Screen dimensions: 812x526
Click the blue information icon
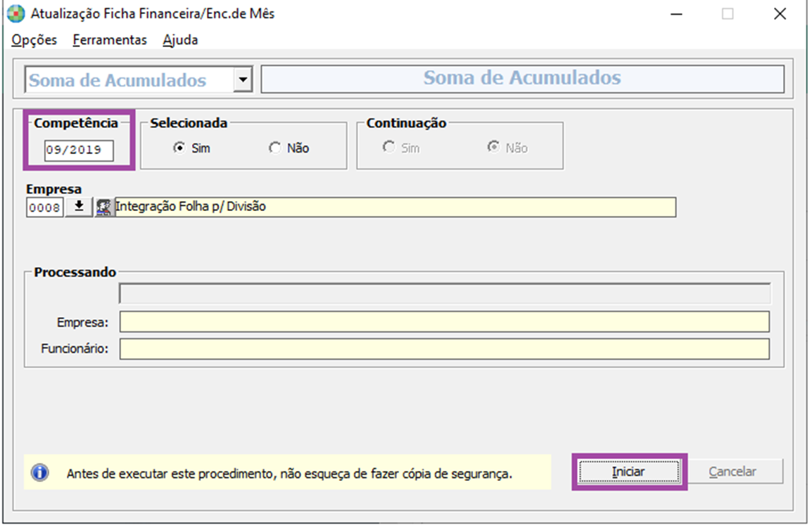coord(40,472)
